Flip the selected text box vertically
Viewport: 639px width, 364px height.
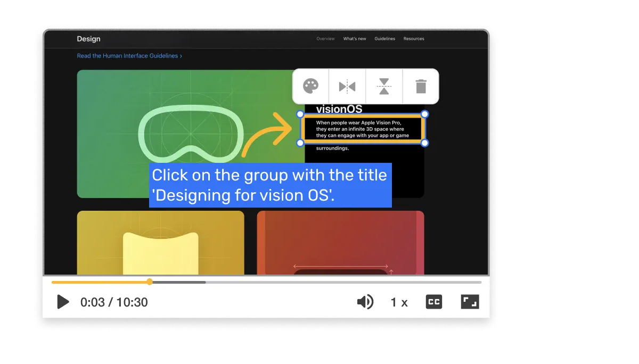pos(384,86)
